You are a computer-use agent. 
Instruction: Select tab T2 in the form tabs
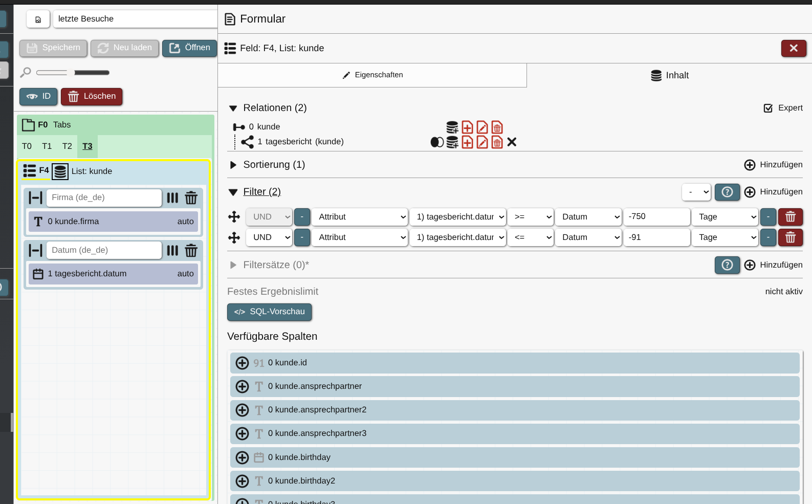click(x=67, y=146)
